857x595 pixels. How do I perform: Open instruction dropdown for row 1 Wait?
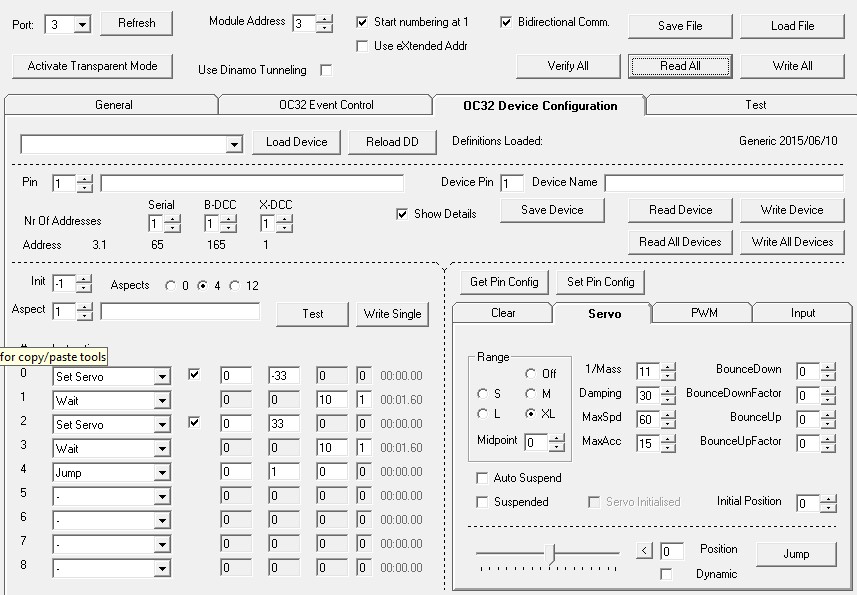click(162, 400)
